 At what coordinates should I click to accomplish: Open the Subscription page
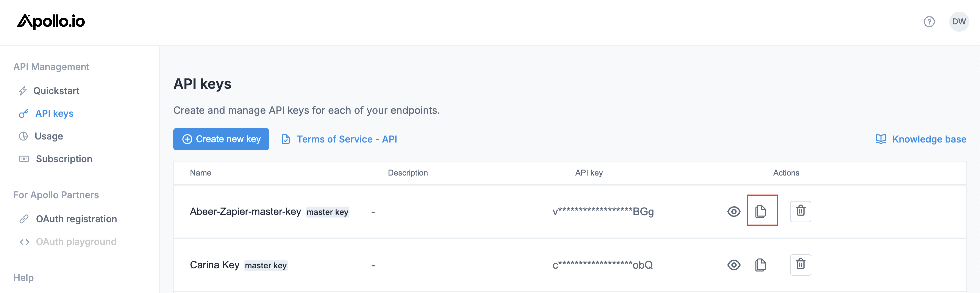(64, 159)
